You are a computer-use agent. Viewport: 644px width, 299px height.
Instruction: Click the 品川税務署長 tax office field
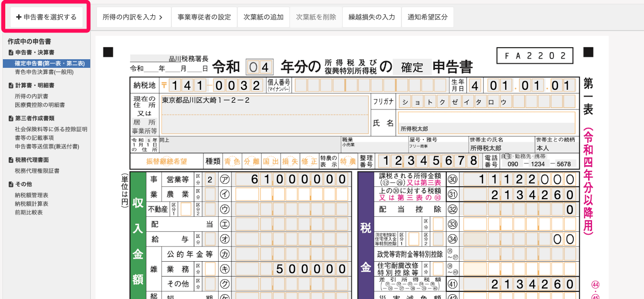tap(169, 59)
